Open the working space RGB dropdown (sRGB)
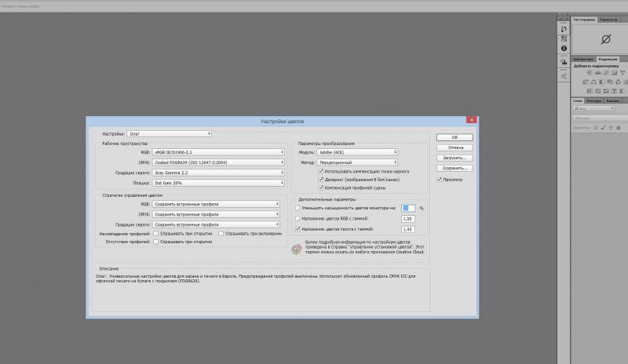 pyautogui.click(x=218, y=152)
